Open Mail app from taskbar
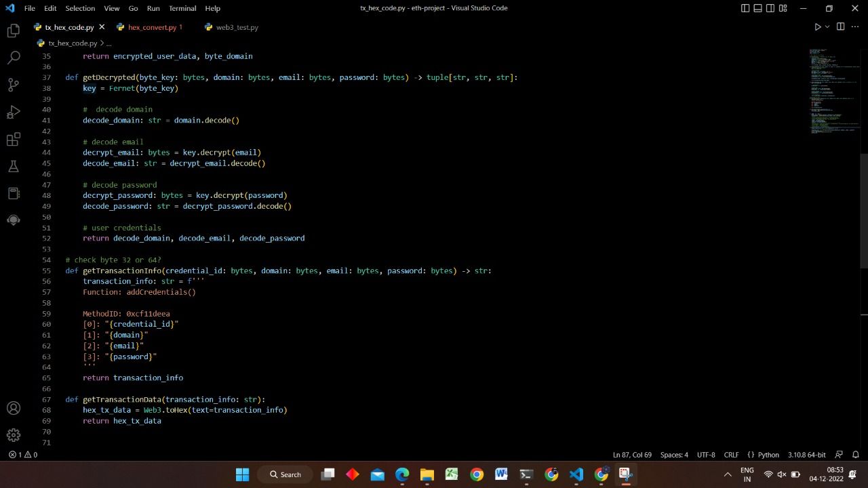 point(377,474)
